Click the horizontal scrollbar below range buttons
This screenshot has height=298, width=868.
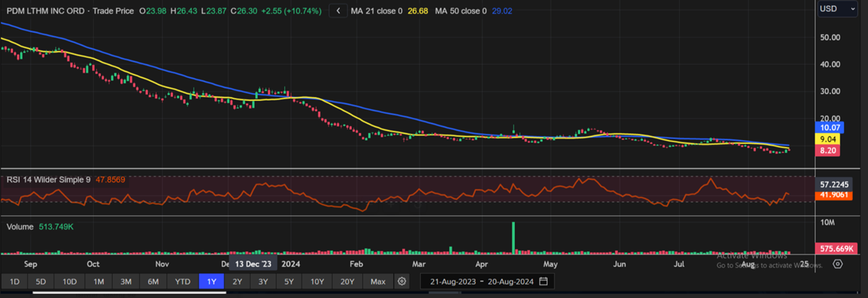pos(129,293)
